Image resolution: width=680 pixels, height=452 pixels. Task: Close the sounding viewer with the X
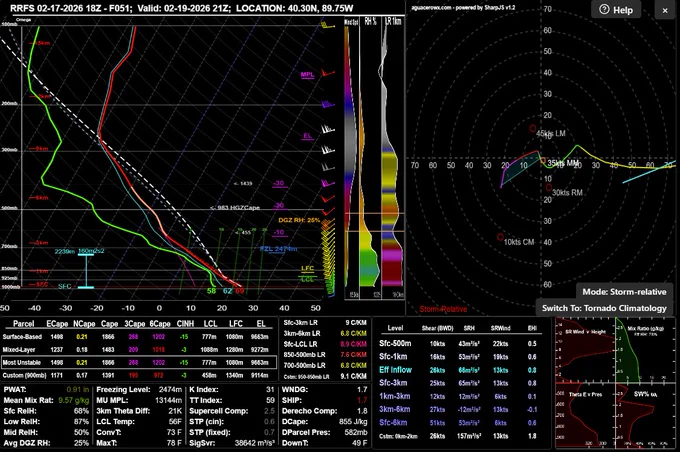[x=664, y=10]
